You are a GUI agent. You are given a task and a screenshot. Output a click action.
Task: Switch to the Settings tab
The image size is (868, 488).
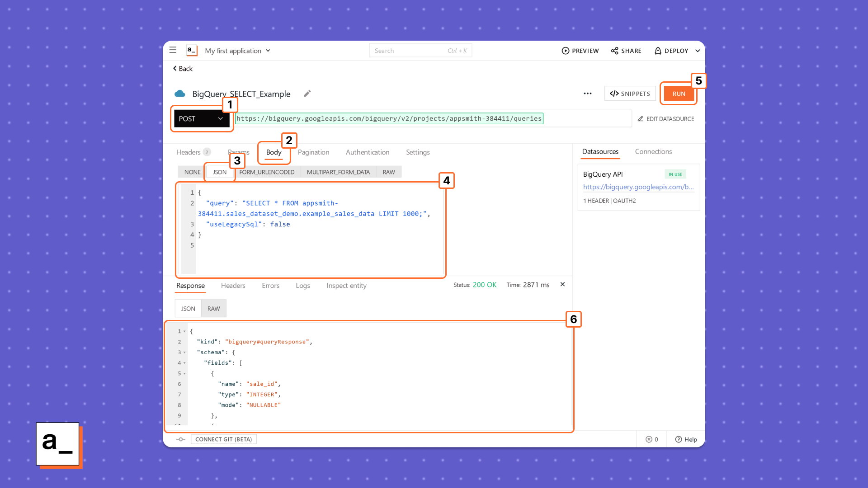(418, 152)
